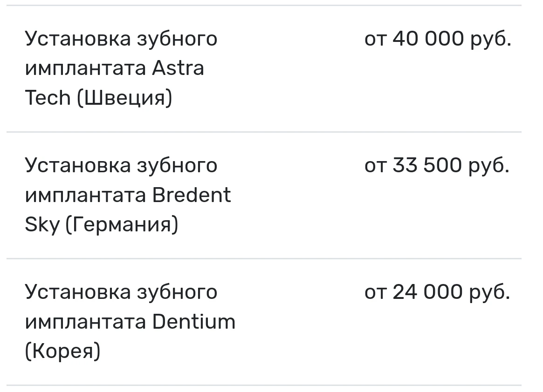Screen dimensions: 543x392
Task: Select the price "от 40 000 руб."
Action: pyautogui.click(x=437, y=39)
